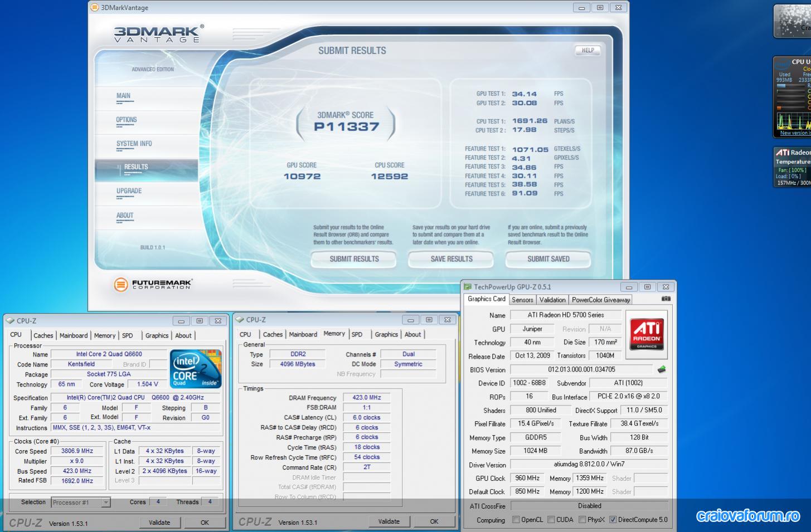Click the 3DMarkVantage title bar icon

(95, 8)
